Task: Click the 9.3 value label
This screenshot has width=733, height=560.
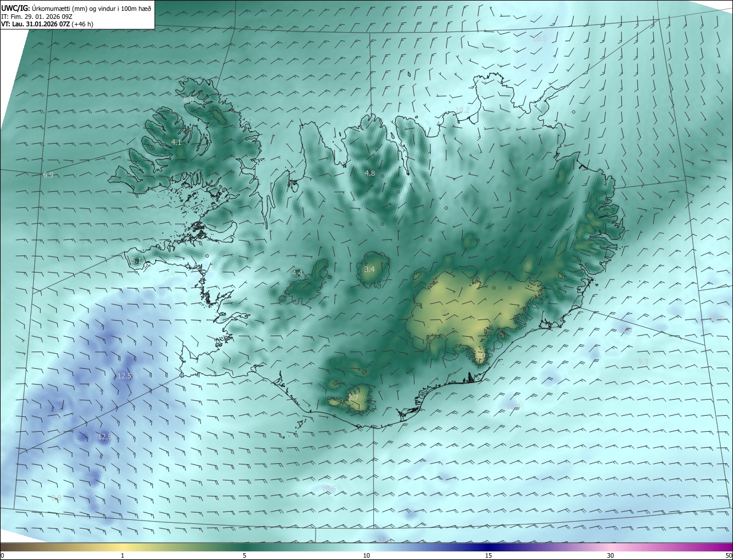Action: click(x=643, y=361)
